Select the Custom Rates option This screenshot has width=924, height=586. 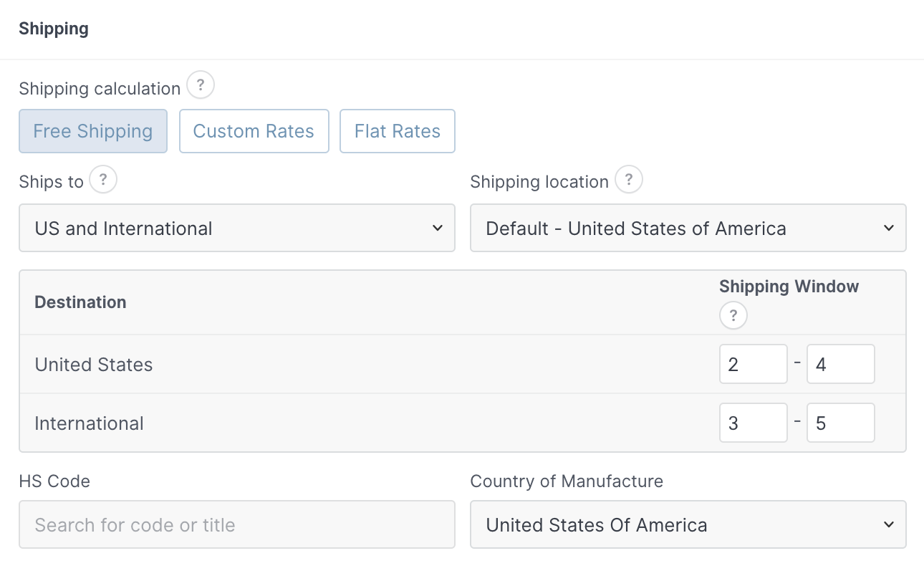[254, 131]
